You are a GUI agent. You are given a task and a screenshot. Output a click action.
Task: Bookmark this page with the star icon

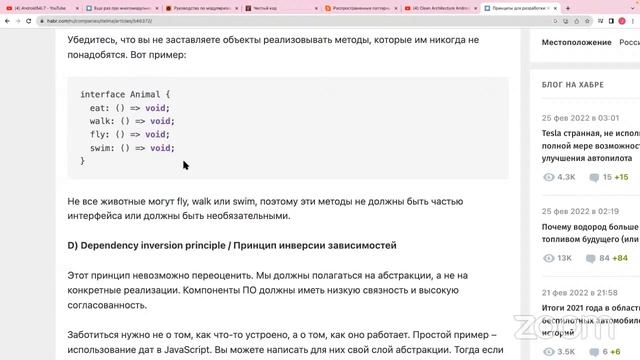pos(587,21)
